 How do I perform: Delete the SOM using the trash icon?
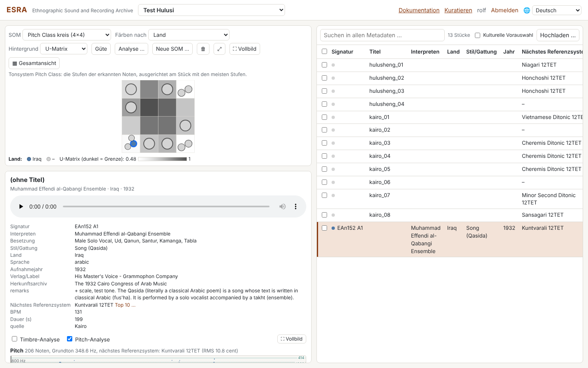tap(203, 49)
